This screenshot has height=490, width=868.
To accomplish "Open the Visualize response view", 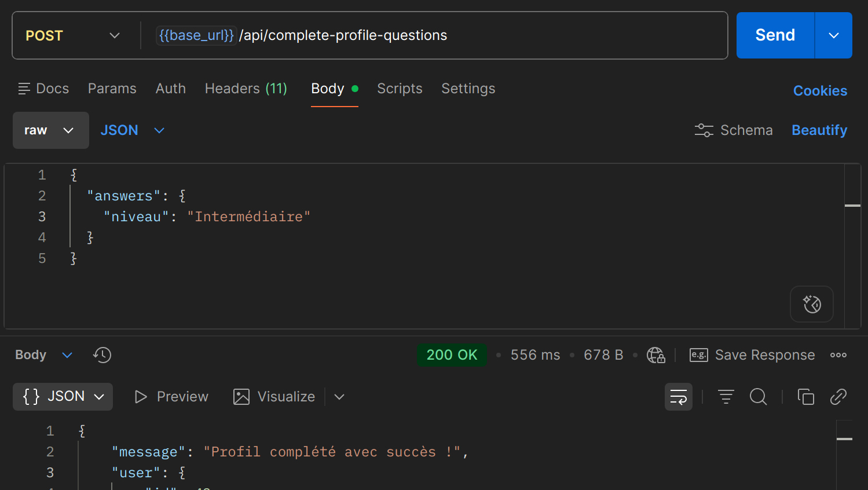I will (274, 397).
